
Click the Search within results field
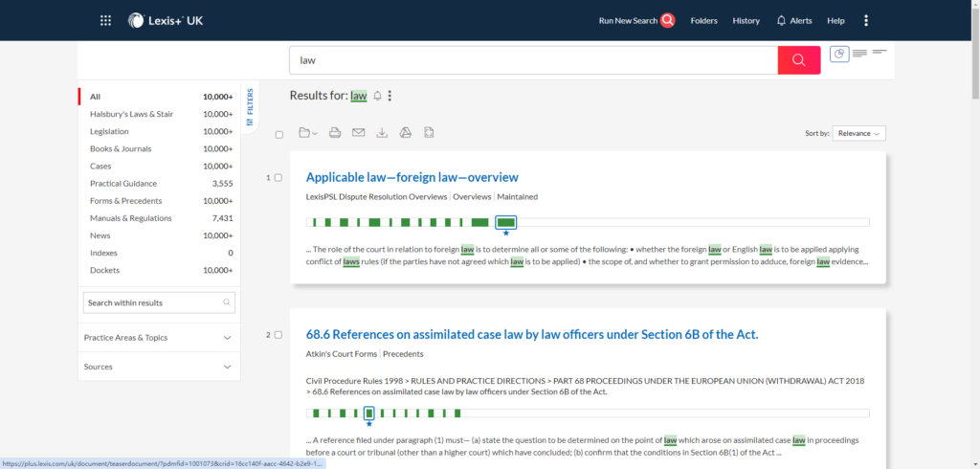151,302
